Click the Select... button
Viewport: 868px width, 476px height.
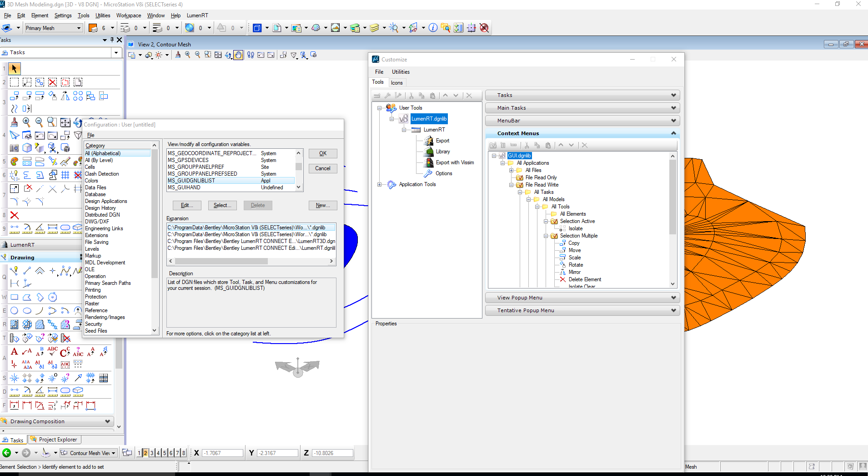pyautogui.click(x=222, y=205)
